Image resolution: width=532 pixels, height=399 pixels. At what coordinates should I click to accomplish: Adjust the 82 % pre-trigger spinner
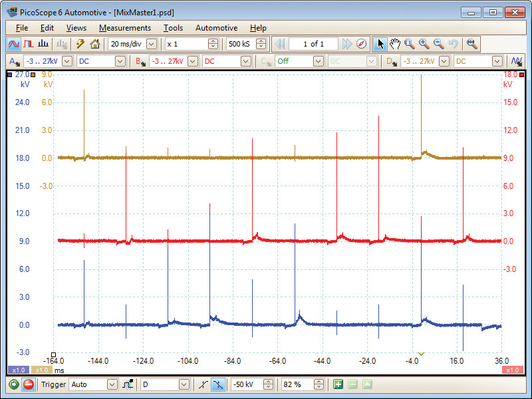319,384
